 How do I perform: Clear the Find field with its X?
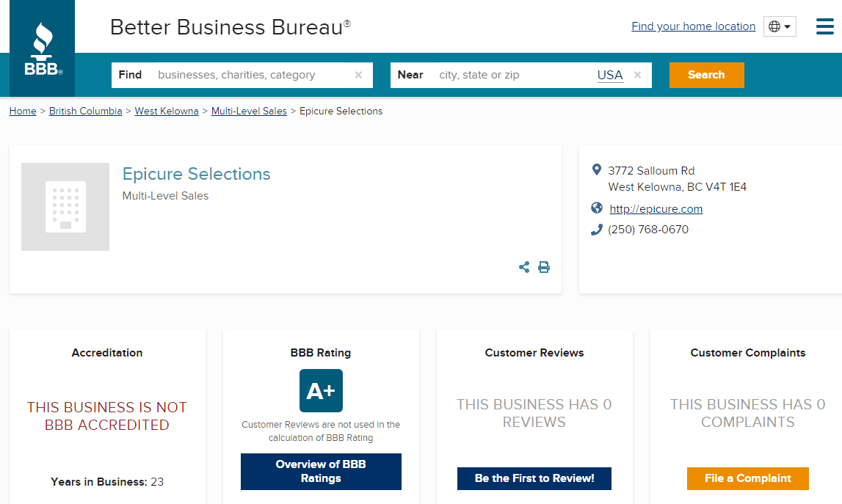pos(359,75)
